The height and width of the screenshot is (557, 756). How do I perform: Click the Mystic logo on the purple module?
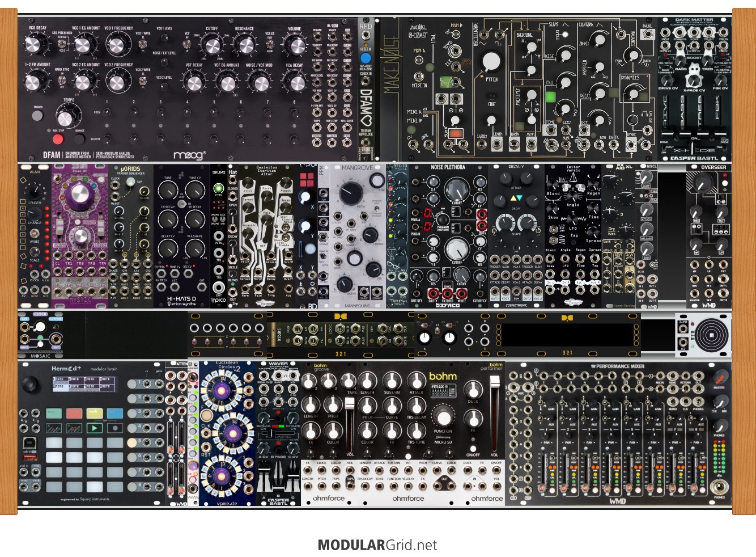tap(79, 301)
